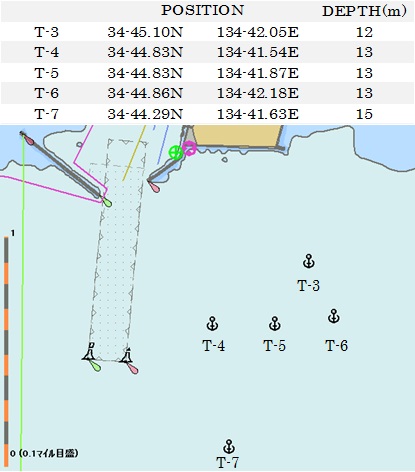Click the tan land area at harbor
415x472 pixels.
[237, 136]
